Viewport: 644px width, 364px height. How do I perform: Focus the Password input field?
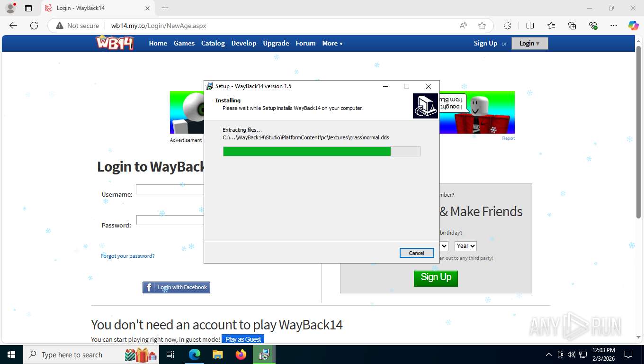pos(170,220)
